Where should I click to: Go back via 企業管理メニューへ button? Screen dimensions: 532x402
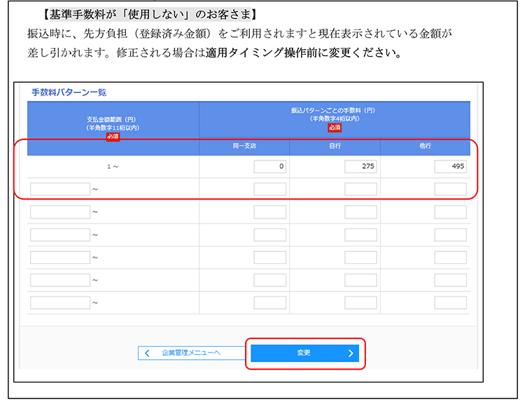click(x=191, y=353)
